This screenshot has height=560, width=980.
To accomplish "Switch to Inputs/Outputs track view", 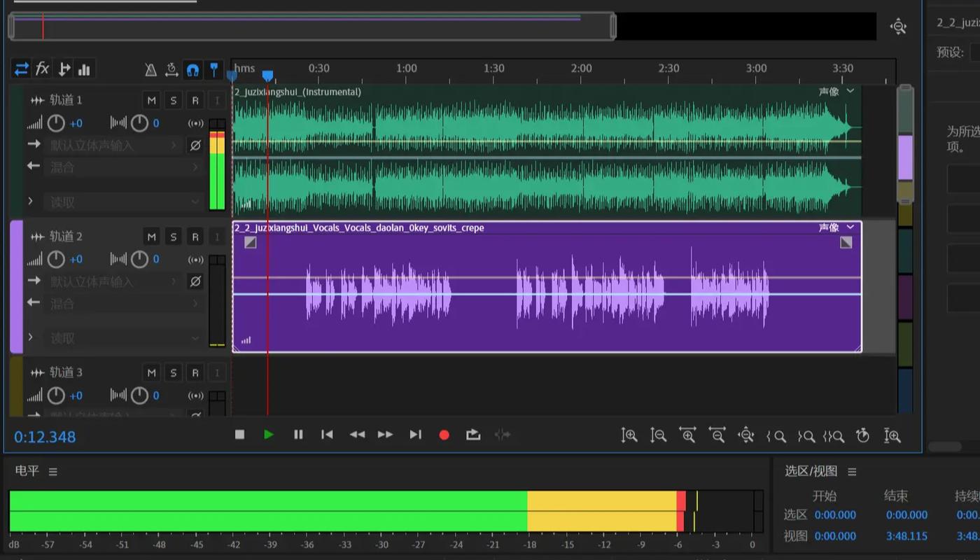I will click(22, 69).
